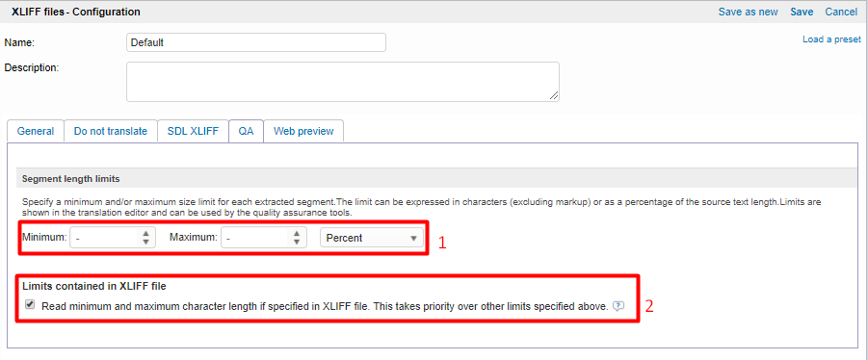
Task: Select the SDL XLIFF tab
Action: (194, 131)
